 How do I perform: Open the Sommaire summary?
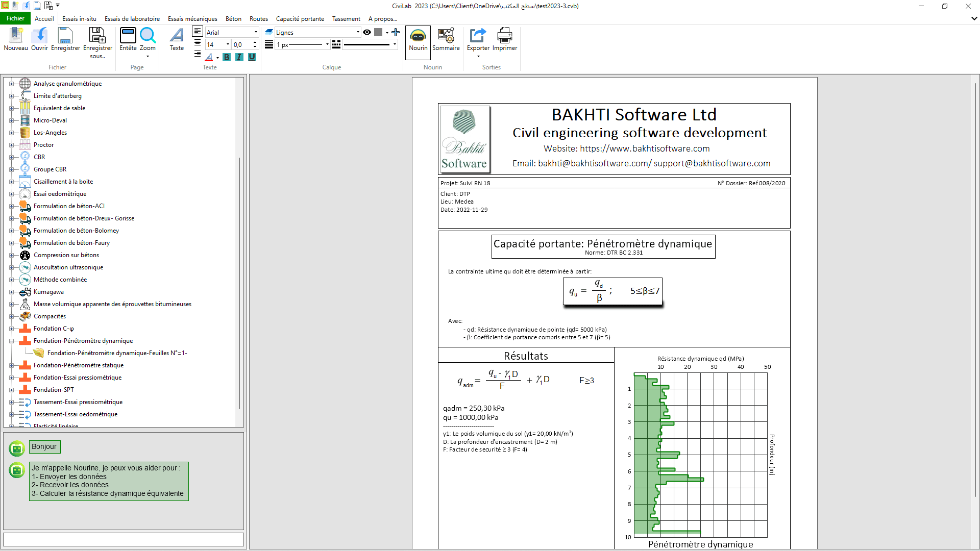coord(446,40)
